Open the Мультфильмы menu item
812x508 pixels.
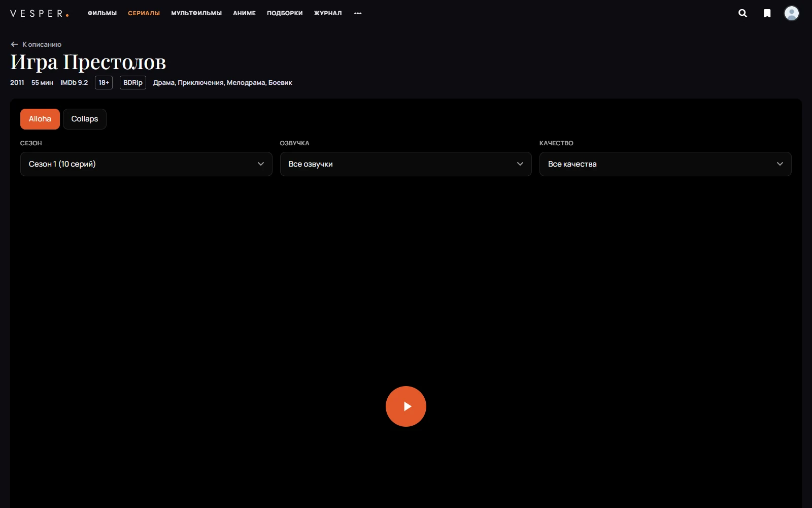coord(196,13)
